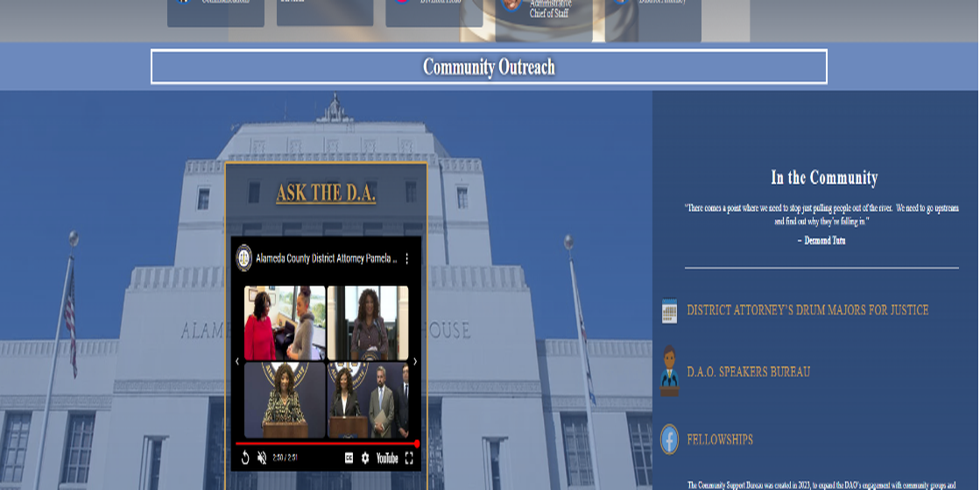Image resolution: width=980 pixels, height=490 pixels.
Task: Open the video's three-dot more options menu
Action: click(407, 259)
